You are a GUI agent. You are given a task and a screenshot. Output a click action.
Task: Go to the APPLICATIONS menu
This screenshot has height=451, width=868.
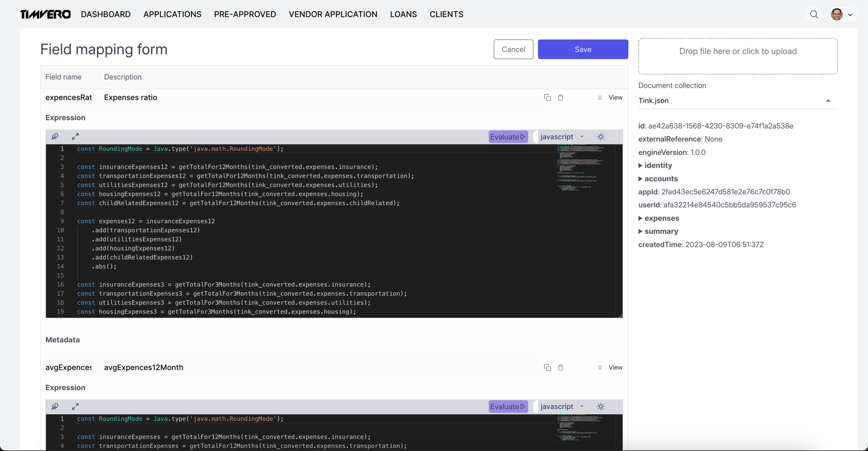pos(172,14)
